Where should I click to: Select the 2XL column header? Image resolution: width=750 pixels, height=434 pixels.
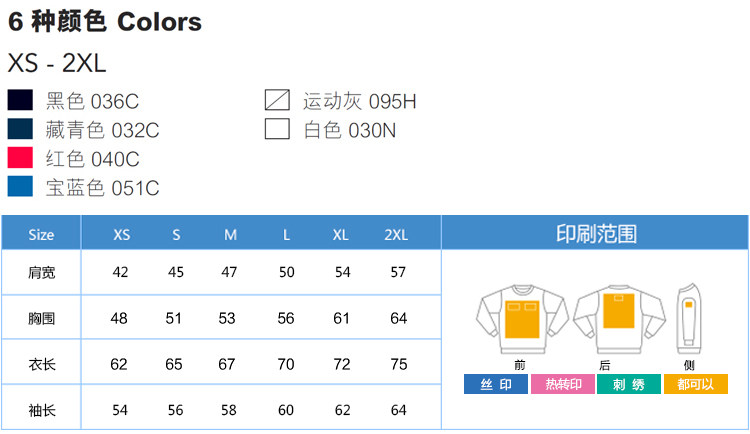pyautogui.click(x=396, y=235)
